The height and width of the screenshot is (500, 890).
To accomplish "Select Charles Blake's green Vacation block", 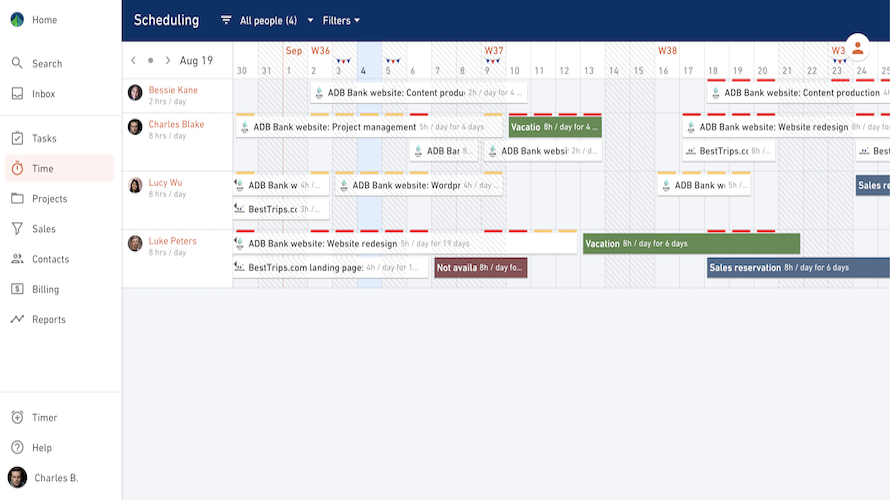I will coord(555,127).
